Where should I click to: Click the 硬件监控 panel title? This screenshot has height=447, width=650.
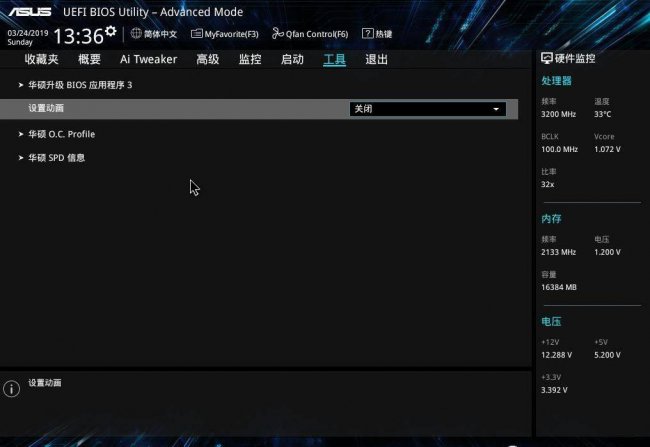click(x=575, y=58)
